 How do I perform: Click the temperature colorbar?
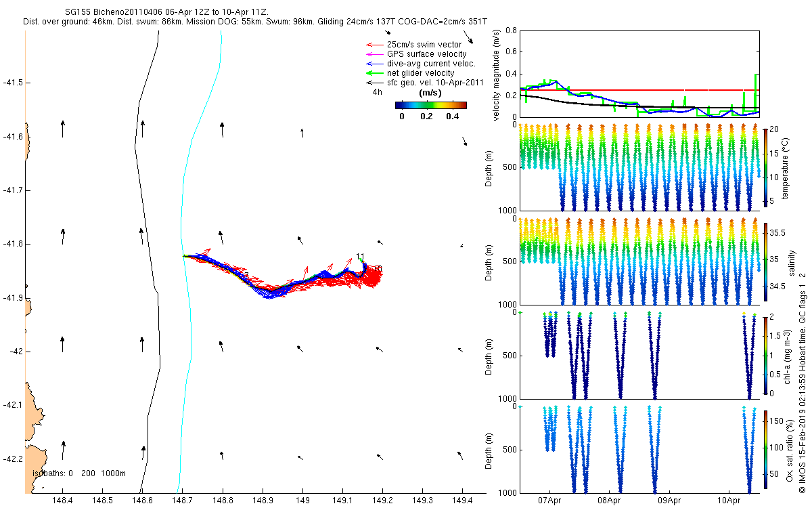click(765, 167)
